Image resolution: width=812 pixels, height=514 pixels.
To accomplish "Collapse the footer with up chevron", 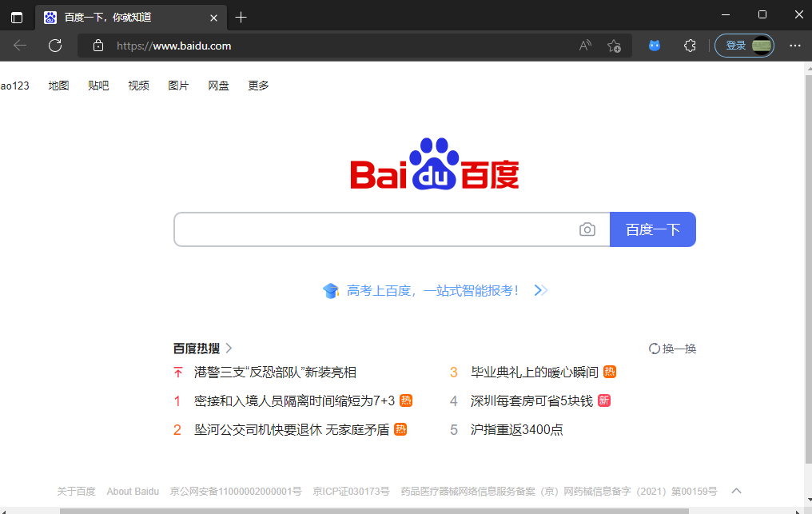I will [736, 491].
